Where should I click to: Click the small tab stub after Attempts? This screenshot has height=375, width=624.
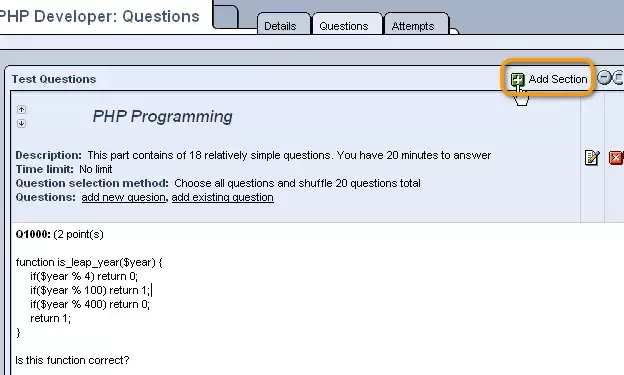(x=454, y=31)
